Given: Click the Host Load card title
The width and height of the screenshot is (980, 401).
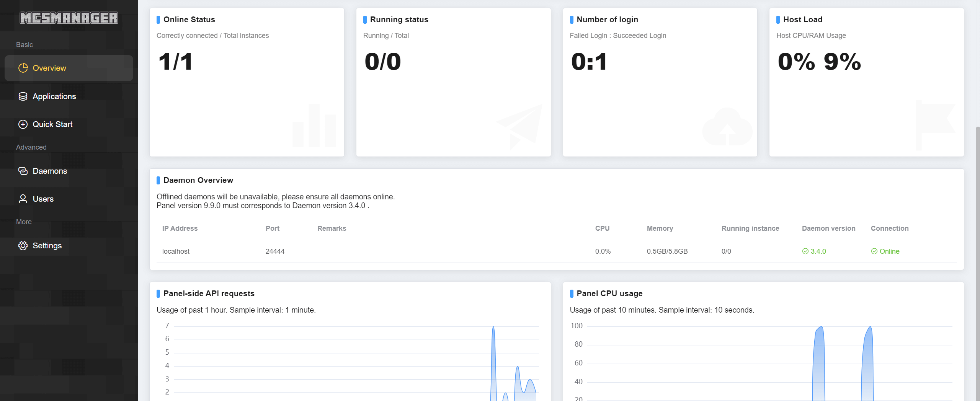Looking at the screenshot, I should [803, 19].
